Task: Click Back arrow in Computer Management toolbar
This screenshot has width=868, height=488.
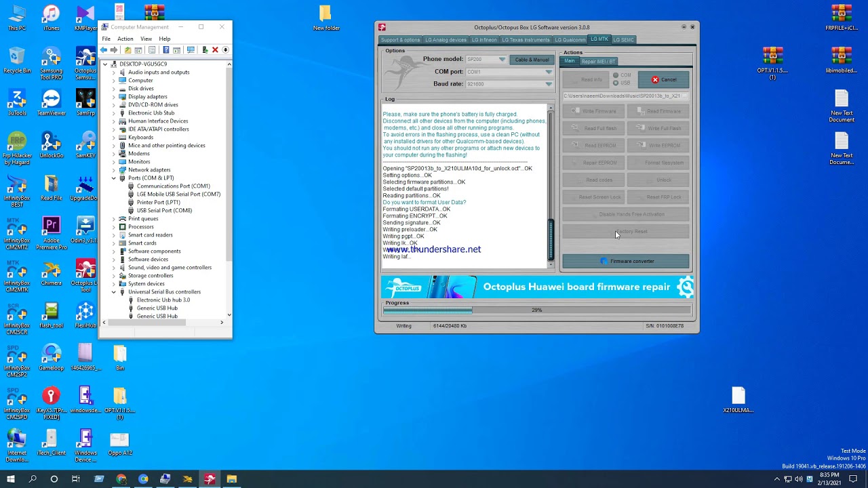Action: pyautogui.click(x=104, y=50)
